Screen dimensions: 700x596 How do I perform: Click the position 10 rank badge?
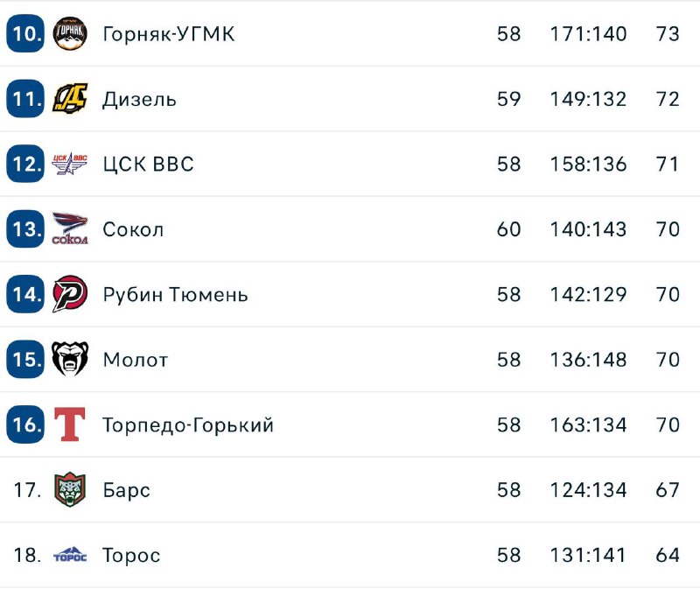(x=25, y=34)
